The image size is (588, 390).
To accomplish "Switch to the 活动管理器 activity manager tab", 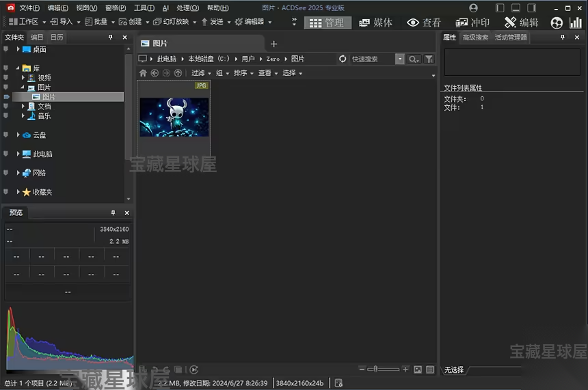I will [x=511, y=37].
